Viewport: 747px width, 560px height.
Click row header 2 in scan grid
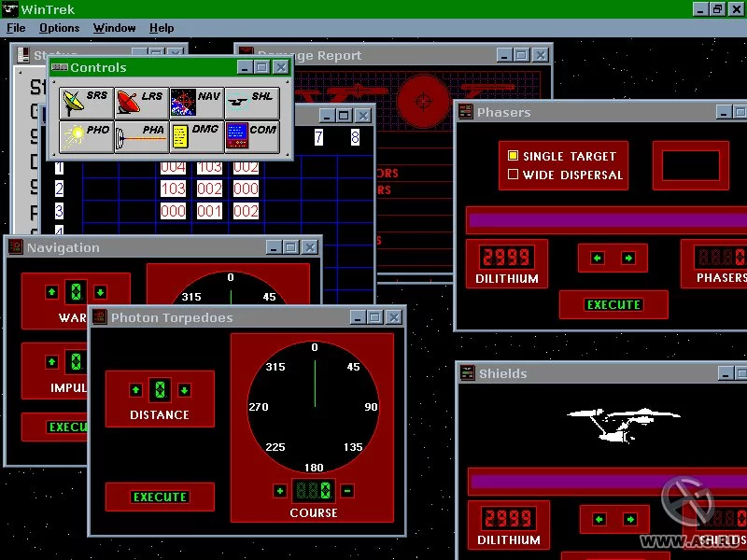[x=59, y=189]
